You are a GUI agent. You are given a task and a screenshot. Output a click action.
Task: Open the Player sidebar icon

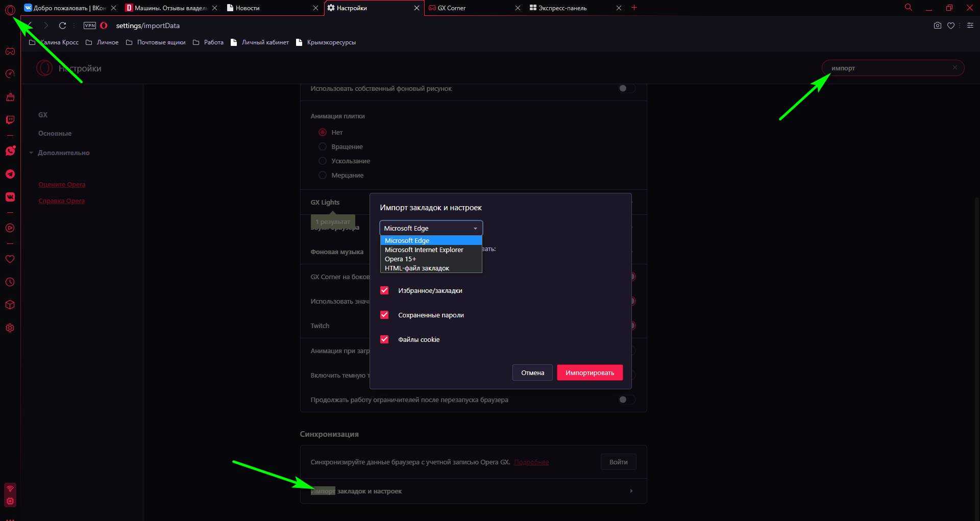pyautogui.click(x=10, y=228)
